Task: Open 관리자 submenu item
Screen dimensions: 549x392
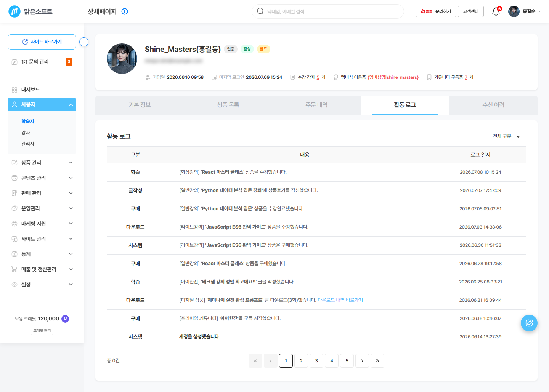Action: (28, 144)
